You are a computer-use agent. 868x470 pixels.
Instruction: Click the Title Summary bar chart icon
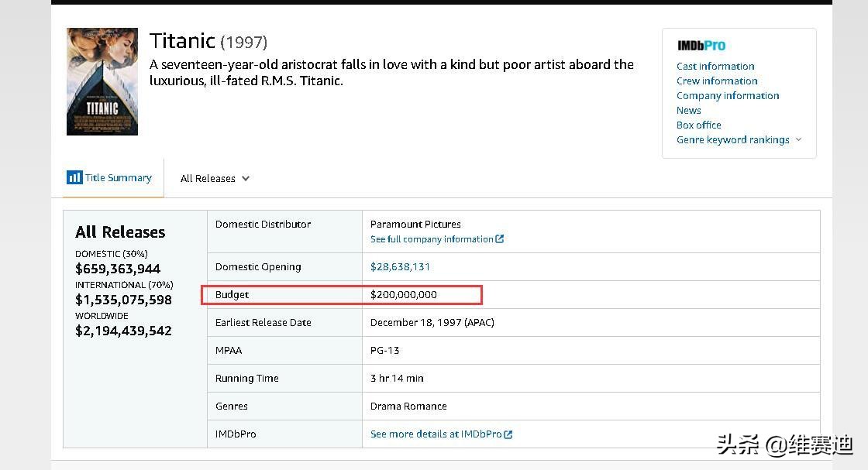pyautogui.click(x=74, y=177)
